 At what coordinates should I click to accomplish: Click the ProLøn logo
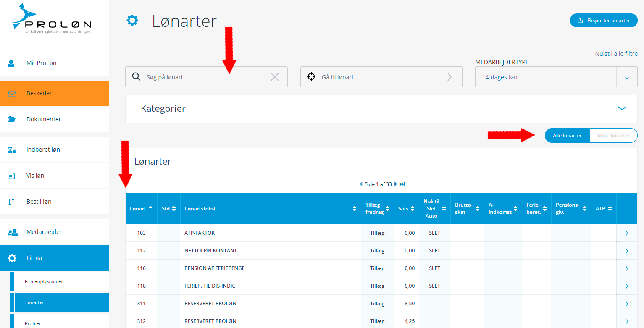coord(52,19)
